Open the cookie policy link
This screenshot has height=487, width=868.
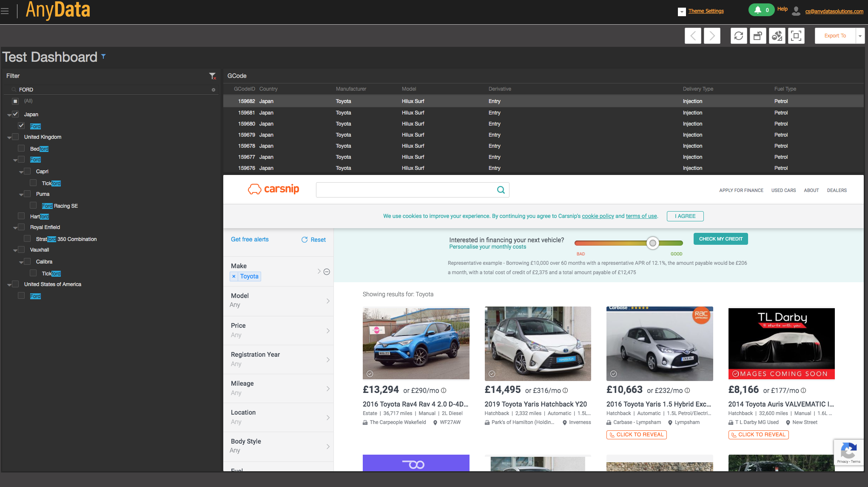tap(598, 216)
